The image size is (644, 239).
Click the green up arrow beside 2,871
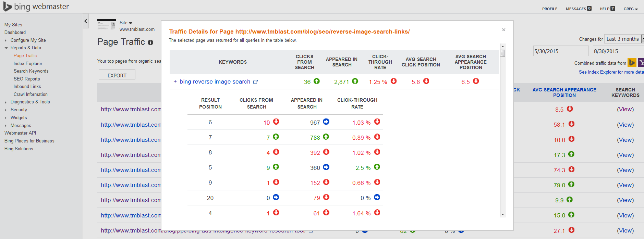[355, 81]
